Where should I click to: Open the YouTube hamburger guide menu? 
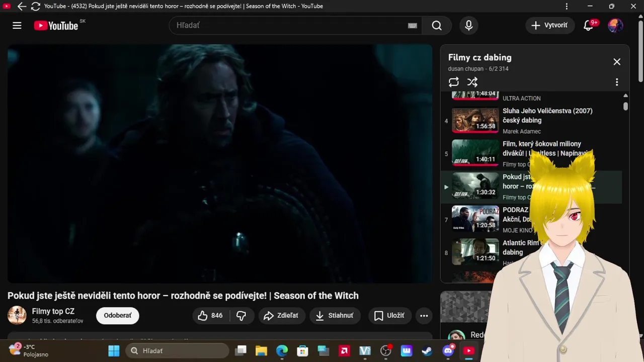[x=17, y=26]
